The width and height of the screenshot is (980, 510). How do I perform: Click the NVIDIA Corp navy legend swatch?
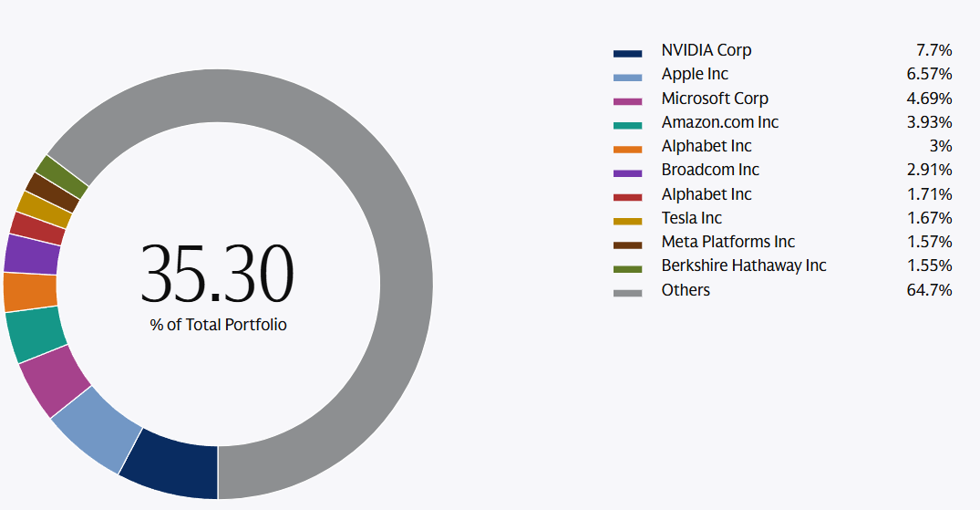tap(627, 54)
